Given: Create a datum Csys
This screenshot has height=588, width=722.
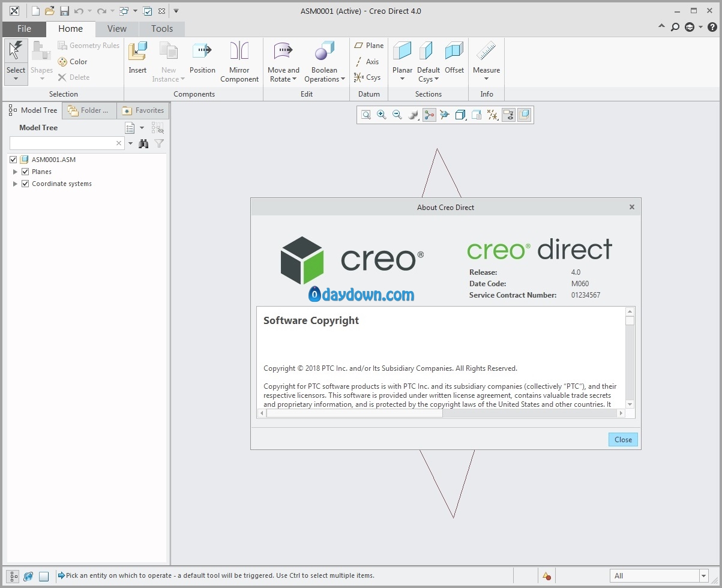Looking at the screenshot, I should coord(367,77).
